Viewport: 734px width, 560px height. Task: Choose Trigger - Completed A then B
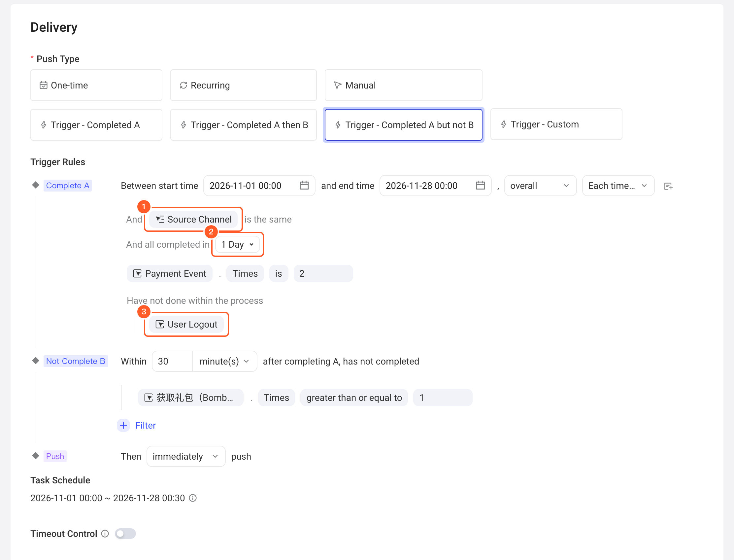(x=243, y=125)
